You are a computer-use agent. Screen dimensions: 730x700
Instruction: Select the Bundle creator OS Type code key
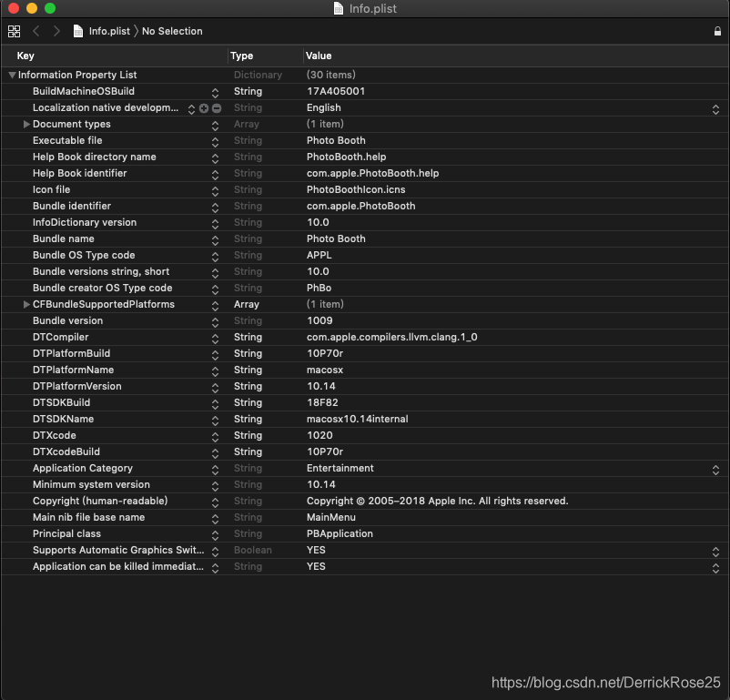coord(103,288)
